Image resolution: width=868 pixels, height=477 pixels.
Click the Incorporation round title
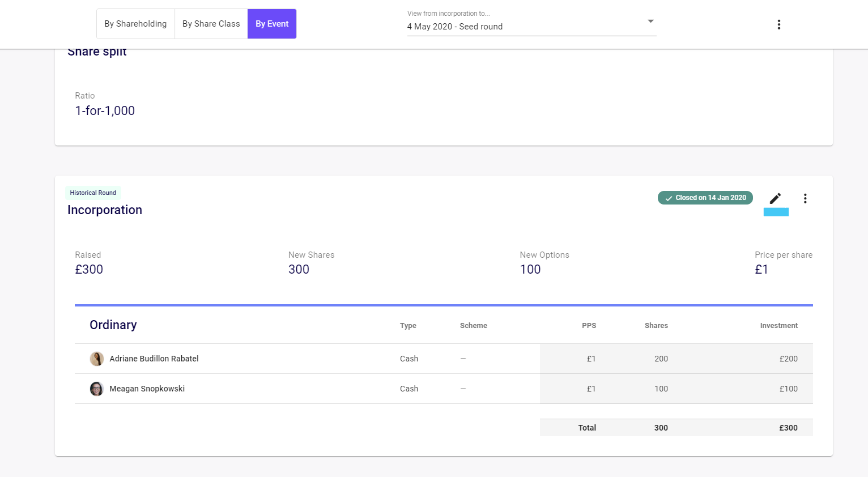105,210
